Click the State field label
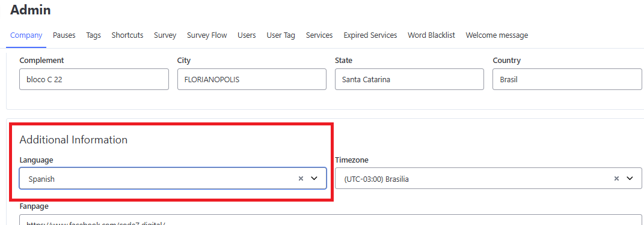The width and height of the screenshot is (644, 225). coord(343,60)
